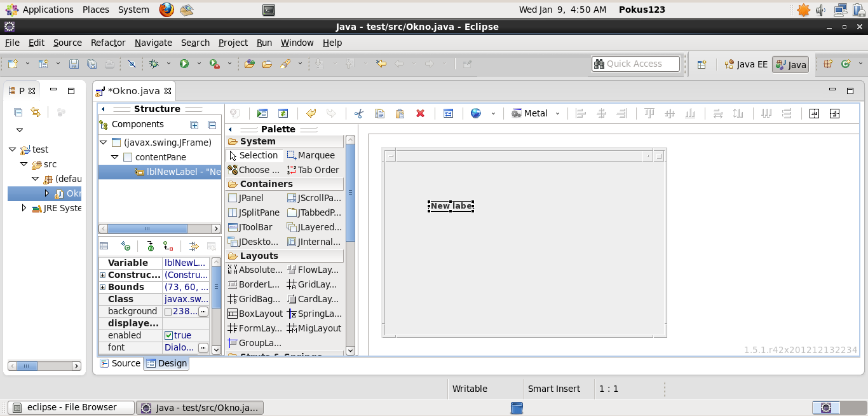This screenshot has height=416, width=868.
Task: Collapse the Palette panel with left arrow
Action: 230,129
